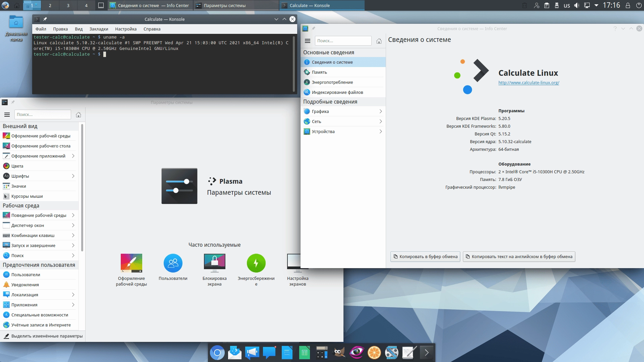Screen dimensions: 644x362
Task: Launch the mail client from the dock
Action: tap(235, 353)
